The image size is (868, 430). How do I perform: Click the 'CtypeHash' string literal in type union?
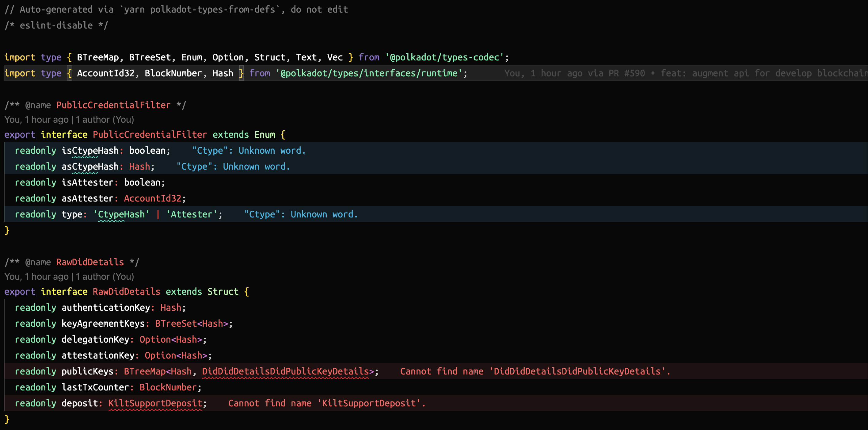point(121,214)
